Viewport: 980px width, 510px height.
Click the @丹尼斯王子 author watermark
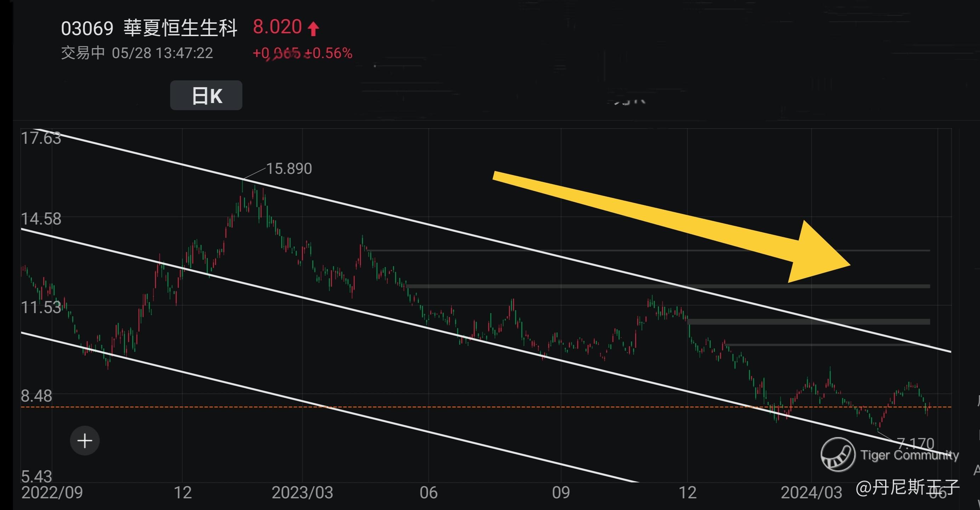tap(907, 488)
